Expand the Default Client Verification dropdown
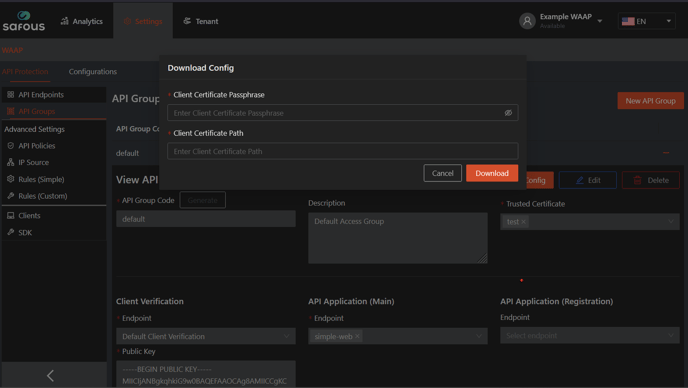 click(206, 336)
